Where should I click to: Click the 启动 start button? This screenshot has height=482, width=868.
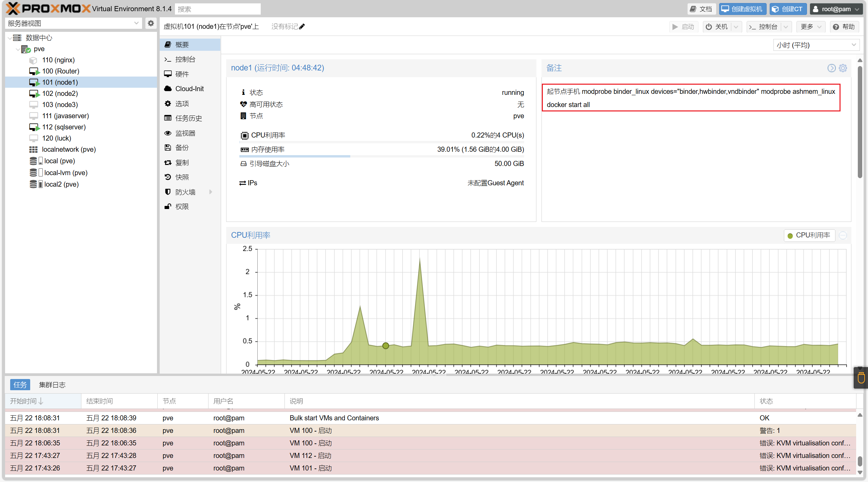click(684, 27)
